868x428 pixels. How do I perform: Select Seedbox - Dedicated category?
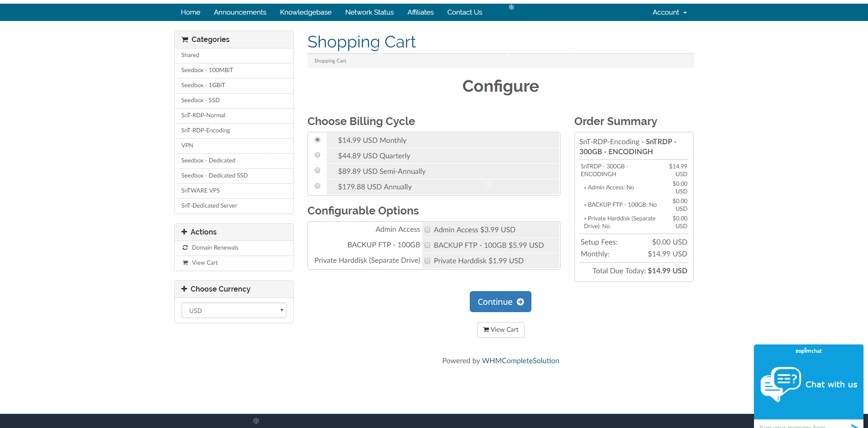pyautogui.click(x=234, y=161)
